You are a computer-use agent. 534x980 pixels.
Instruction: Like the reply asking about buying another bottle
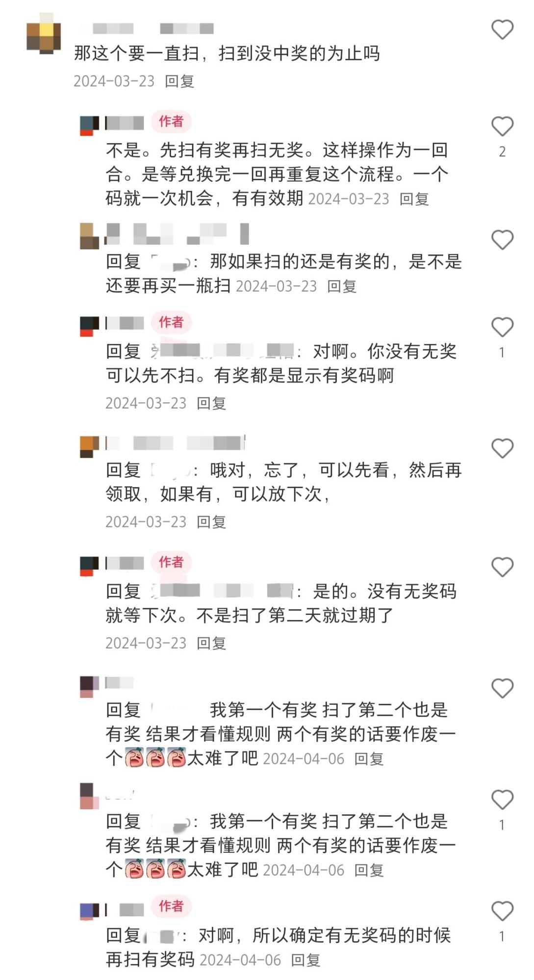502,240
